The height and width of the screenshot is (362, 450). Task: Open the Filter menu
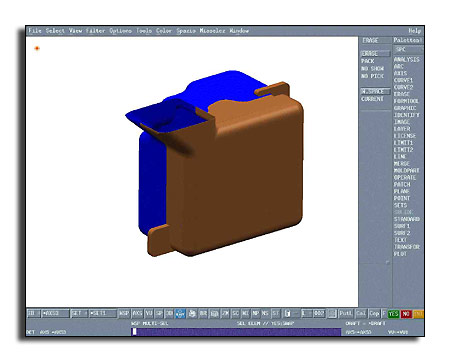[95, 31]
